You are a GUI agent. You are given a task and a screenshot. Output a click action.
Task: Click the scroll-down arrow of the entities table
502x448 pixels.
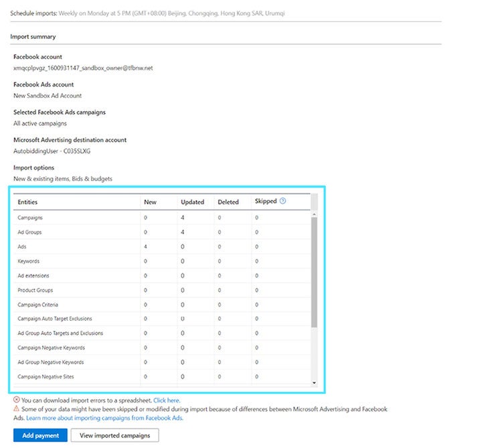click(x=314, y=382)
